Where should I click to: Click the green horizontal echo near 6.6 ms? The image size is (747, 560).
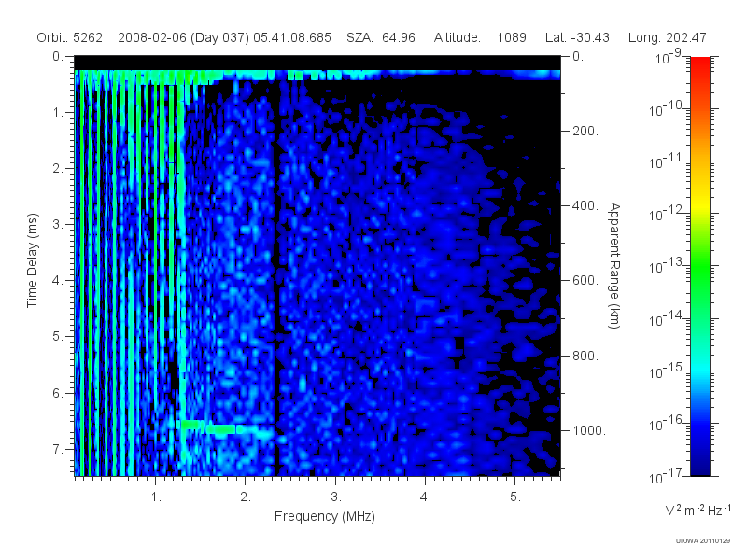coord(227,427)
